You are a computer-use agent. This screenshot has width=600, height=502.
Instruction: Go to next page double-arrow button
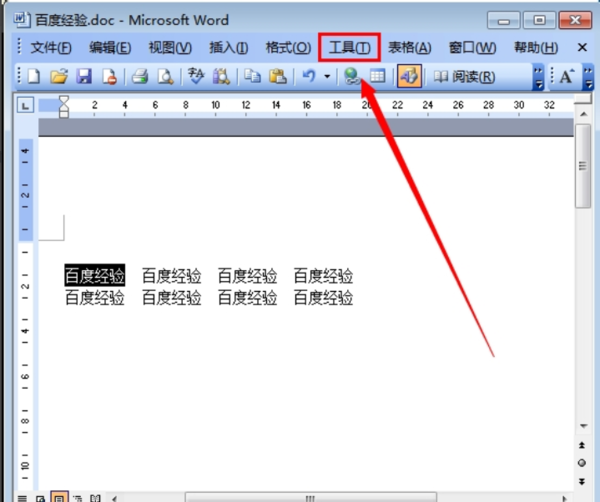point(582,481)
